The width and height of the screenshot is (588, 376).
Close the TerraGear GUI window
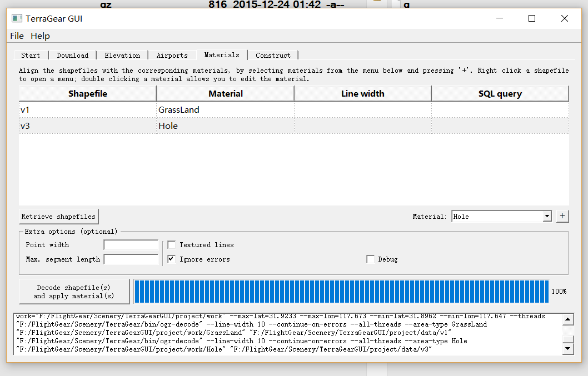564,18
